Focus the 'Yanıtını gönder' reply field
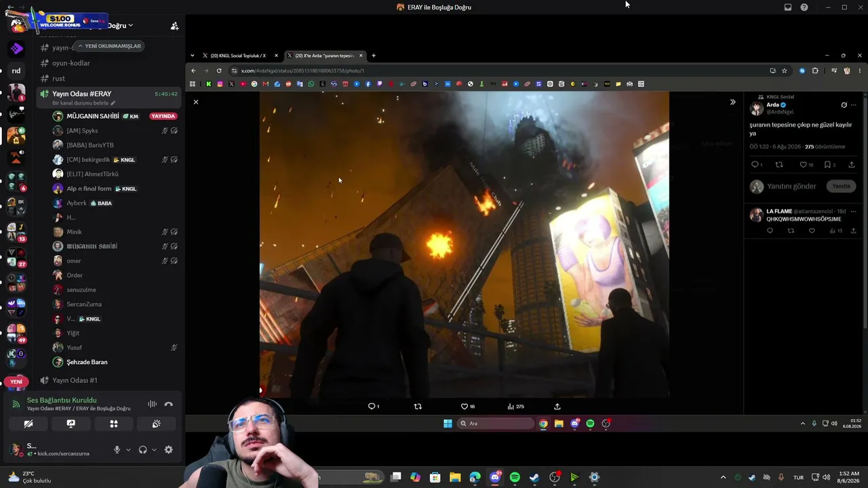The width and height of the screenshot is (868, 488). point(791,186)
